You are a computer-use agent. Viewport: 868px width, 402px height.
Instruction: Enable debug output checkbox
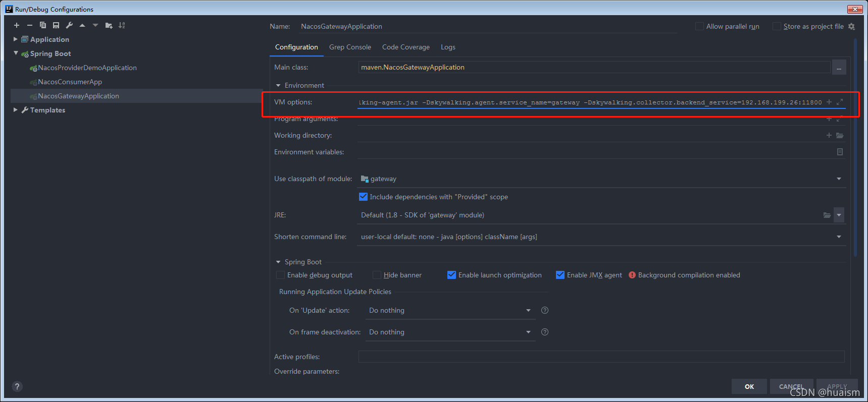click(x=280, y=275)
